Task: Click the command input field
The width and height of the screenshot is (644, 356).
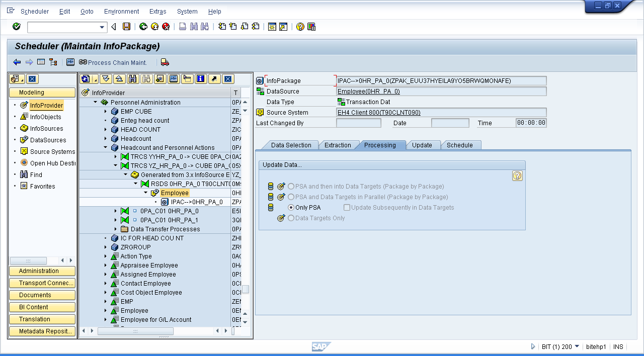Action: 63,27
